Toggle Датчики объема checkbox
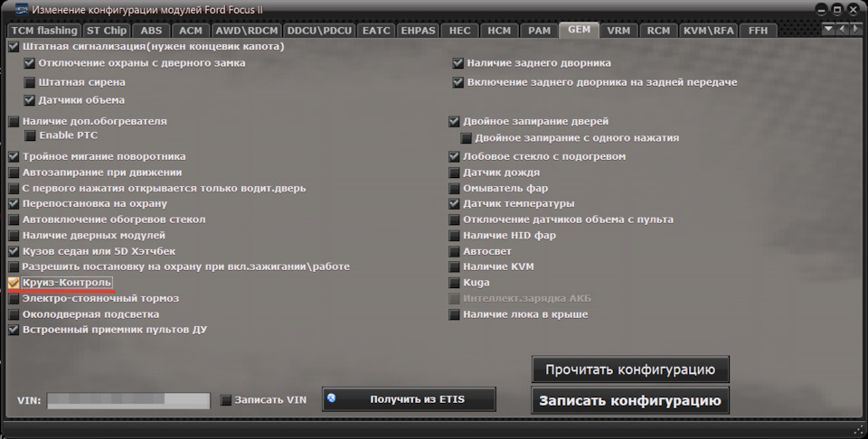 (x=29, y=100)
